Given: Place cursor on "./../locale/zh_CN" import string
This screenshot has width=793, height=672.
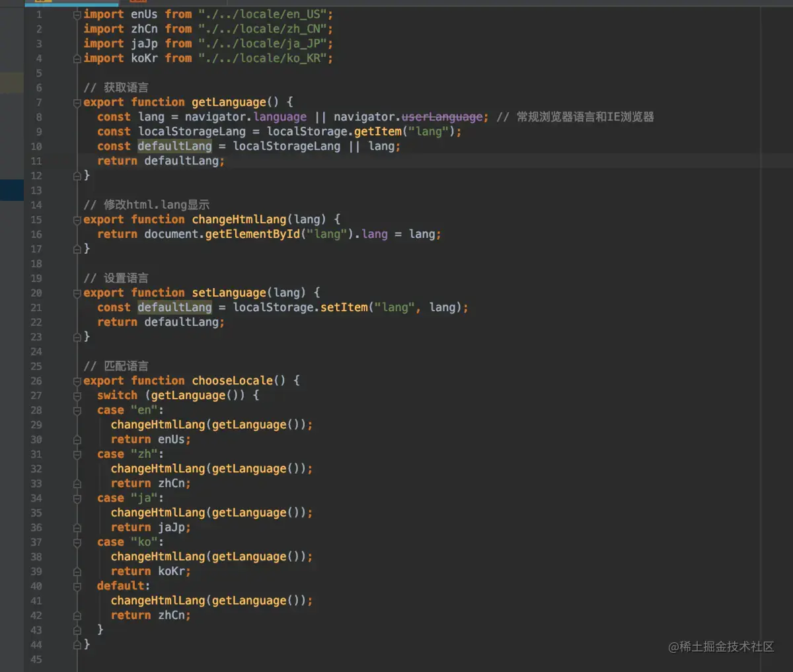Looking at the screenshot, I should point(263,29).
